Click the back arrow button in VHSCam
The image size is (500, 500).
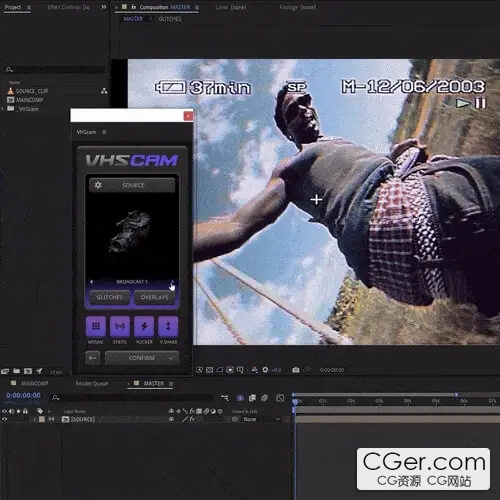(93, 358)
